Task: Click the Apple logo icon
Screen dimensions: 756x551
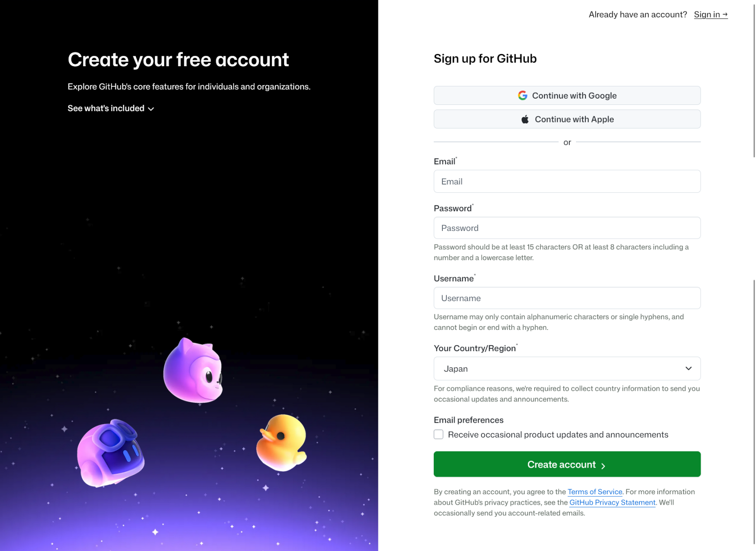Action: tap(525, 119)
